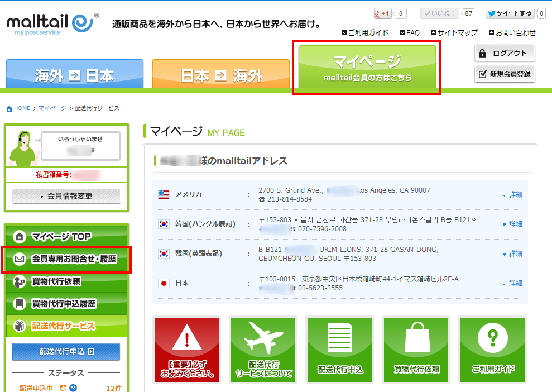Viewport: 552px width, 392px height.
Task: Switch to the 海外→日本 tab
Action: [x=75, y=74]
